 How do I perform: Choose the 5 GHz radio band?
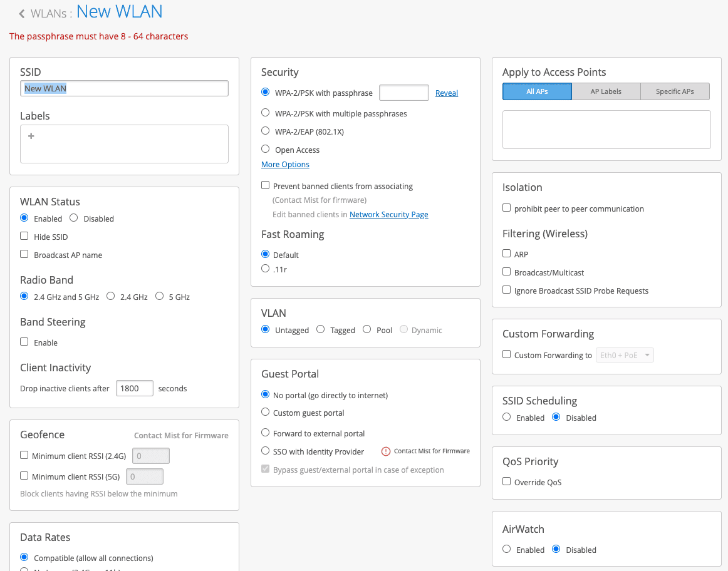[160, 296]
